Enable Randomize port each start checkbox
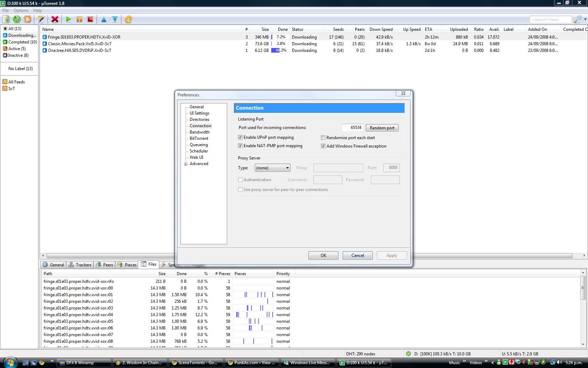This screenshot has height=368, width=588. click(323, 138)
